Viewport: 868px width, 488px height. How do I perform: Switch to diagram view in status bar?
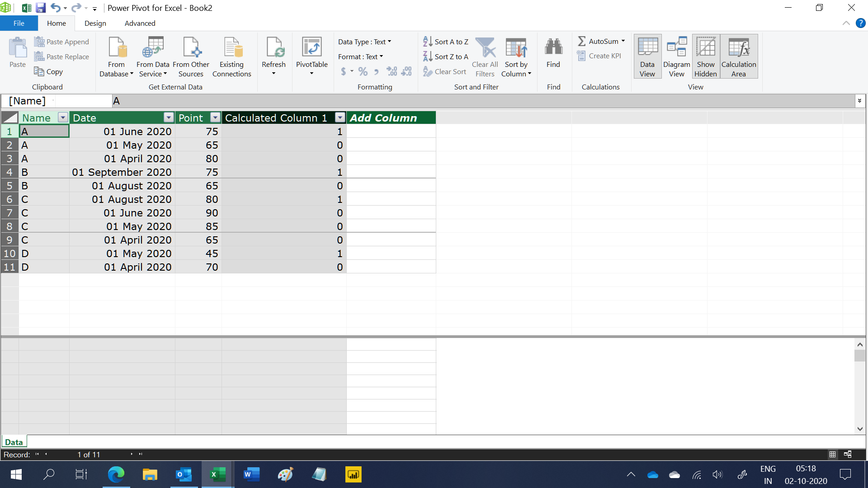(848, 455)
